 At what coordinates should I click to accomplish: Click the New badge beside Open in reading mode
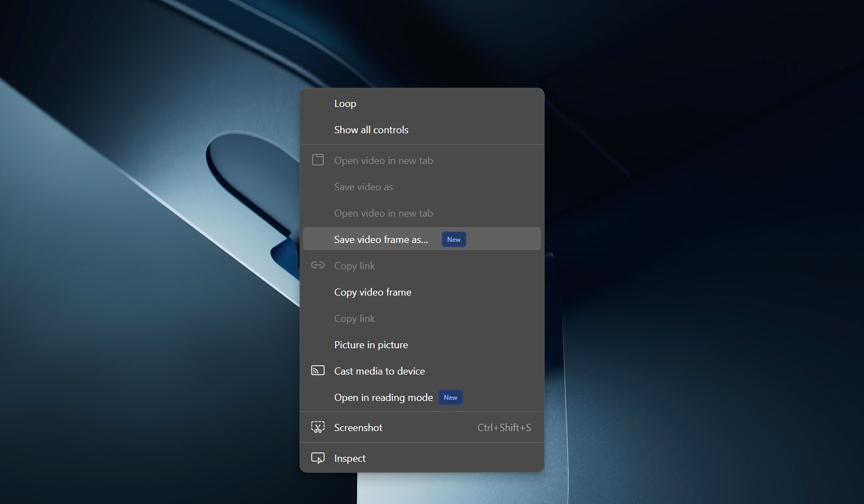click(x=450, y=398)
